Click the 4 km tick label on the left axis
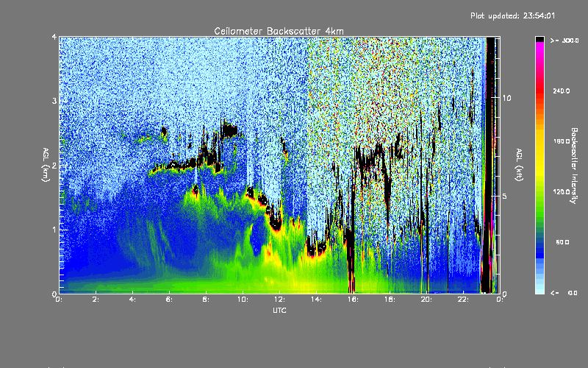The height and width of the screenshot is (368, 588). click(x=54, y=38)
